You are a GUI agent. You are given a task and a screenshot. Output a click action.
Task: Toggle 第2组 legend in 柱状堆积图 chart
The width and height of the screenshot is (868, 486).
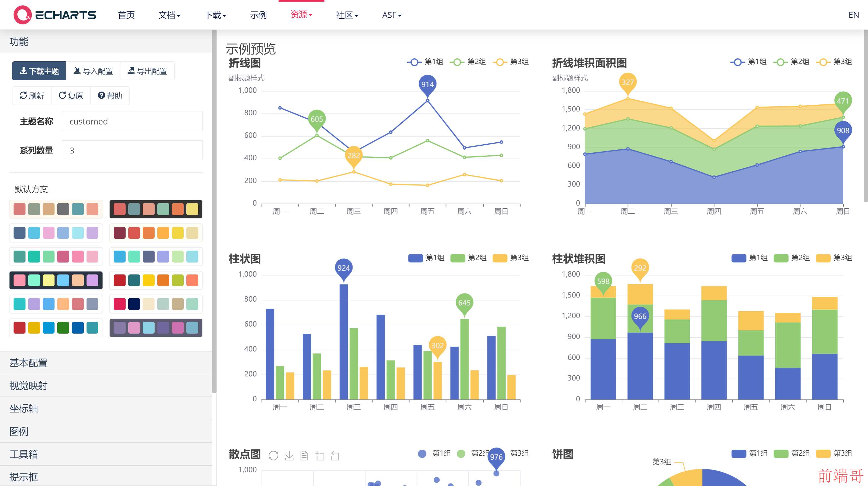tap(792, 258)
